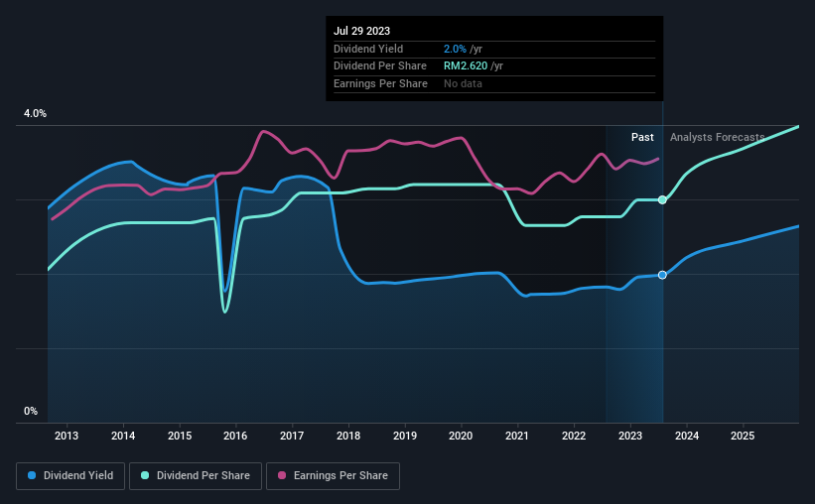
Task: Click the No data earnings value
Action: 463,83
